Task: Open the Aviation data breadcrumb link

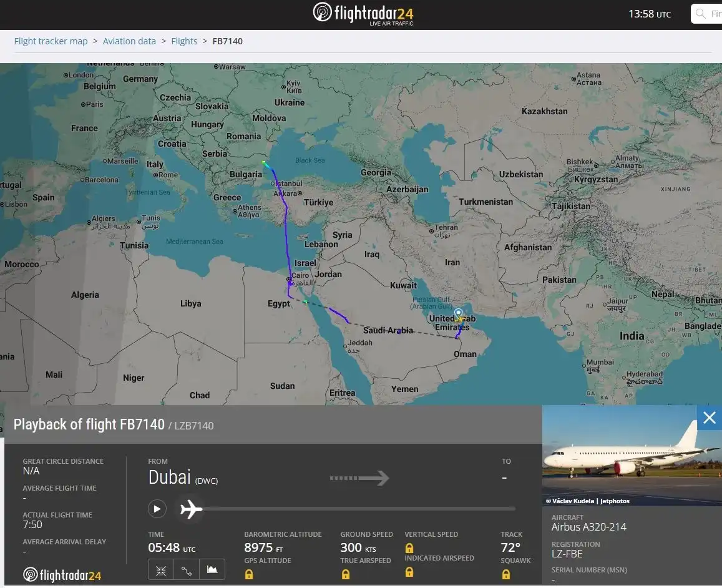Action: [129, 41]
